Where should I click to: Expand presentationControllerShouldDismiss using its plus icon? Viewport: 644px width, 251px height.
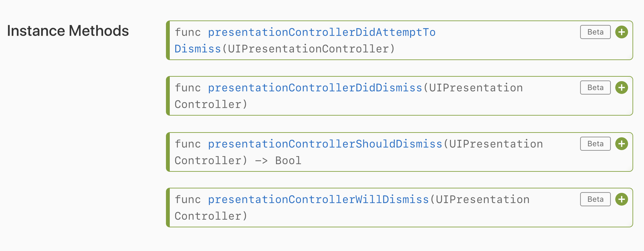[621, 144]
